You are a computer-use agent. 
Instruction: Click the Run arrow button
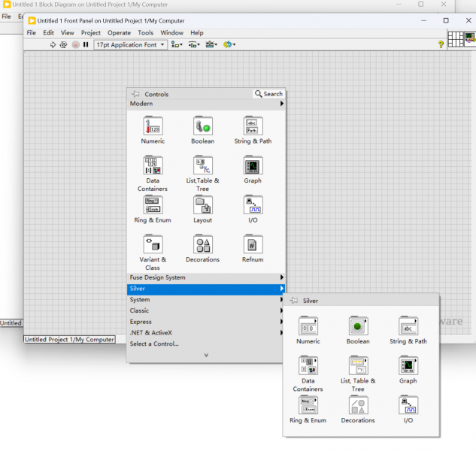pos(53,44)
